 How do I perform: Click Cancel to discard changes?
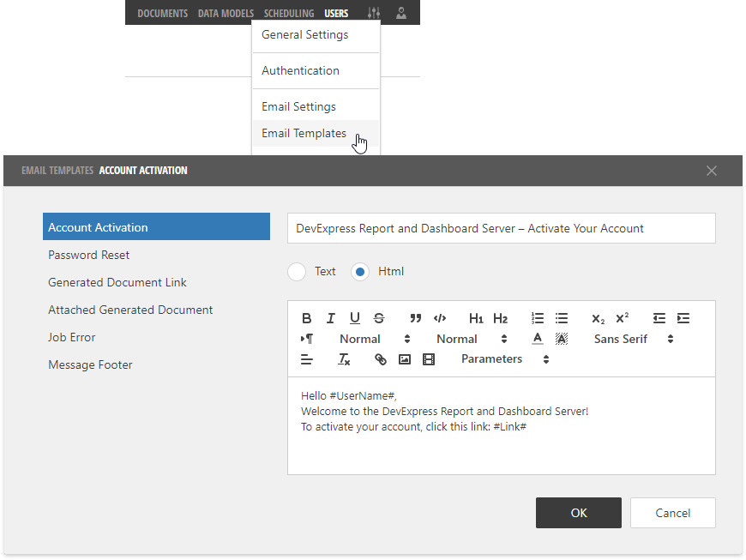[673, 513]
